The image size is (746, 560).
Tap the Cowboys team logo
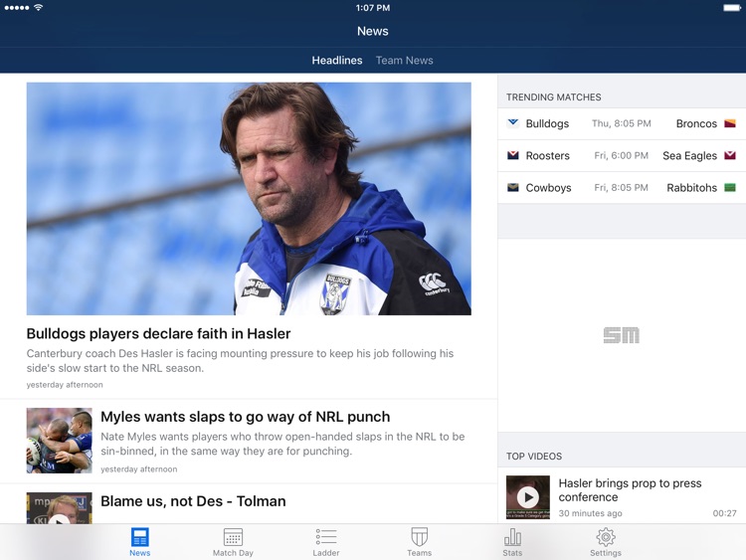pos(513,187)
